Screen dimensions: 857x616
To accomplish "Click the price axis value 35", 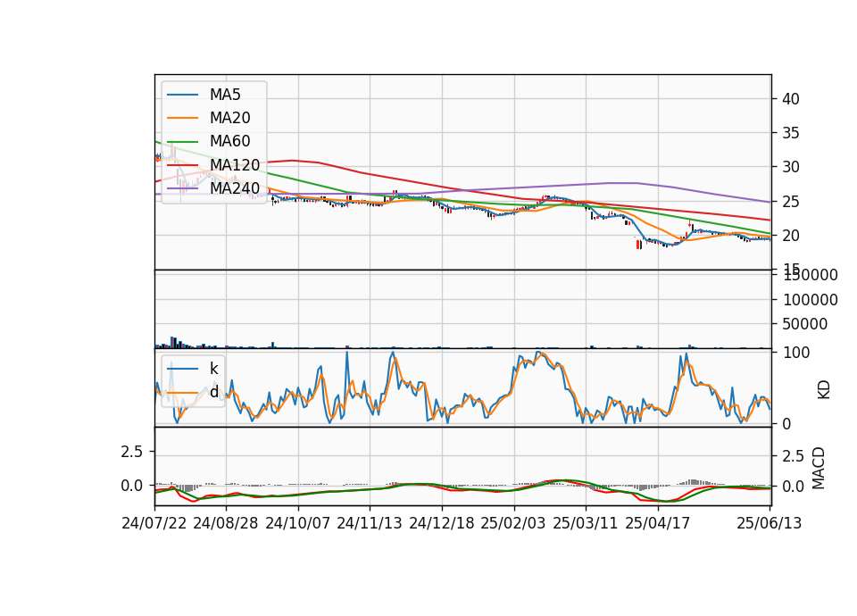I will pos(791,133).
